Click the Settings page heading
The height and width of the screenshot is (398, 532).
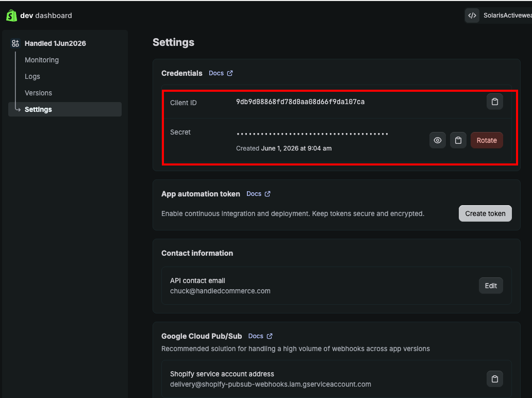[x=173, y=42]
